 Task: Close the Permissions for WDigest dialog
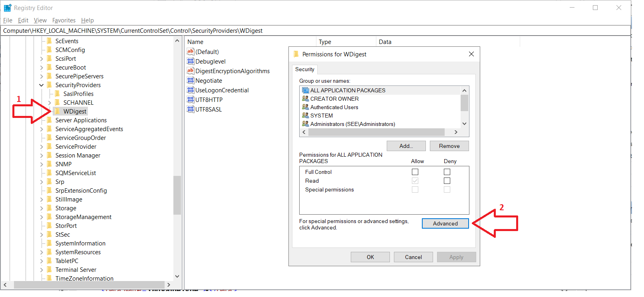point(471,54)
